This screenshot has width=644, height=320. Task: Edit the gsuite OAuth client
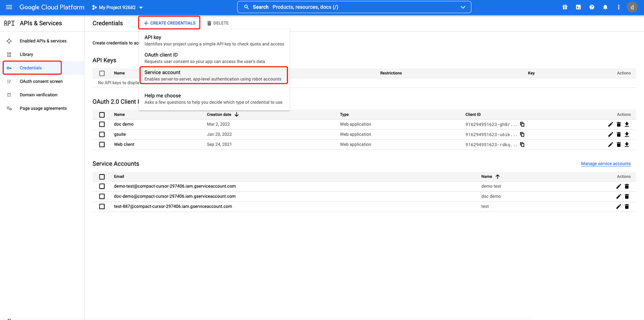coord(611,134)
